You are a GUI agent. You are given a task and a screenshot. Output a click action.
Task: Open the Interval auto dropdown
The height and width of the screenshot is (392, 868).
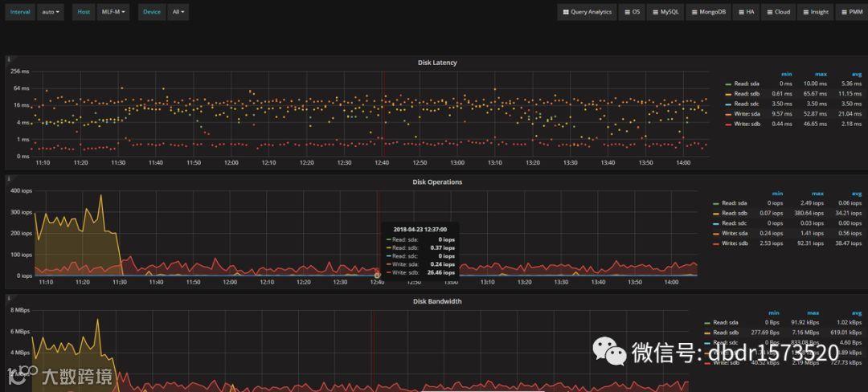click(51, 11)
